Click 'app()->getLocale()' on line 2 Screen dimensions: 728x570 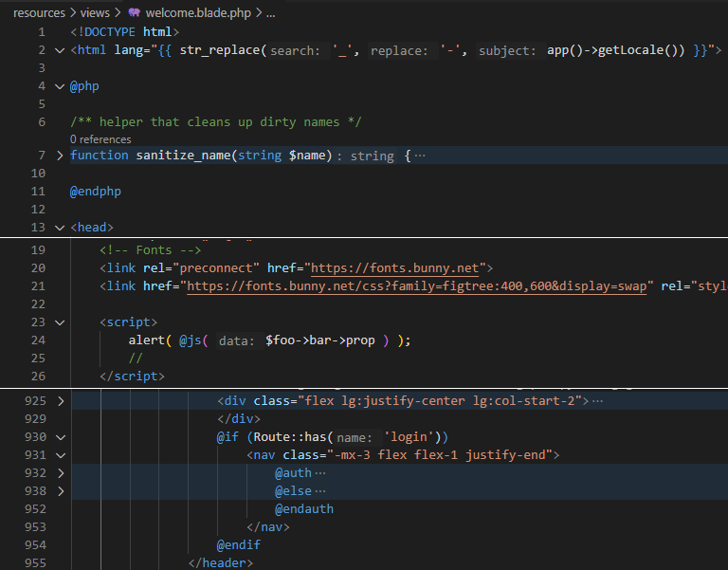[x=612, y=50]
